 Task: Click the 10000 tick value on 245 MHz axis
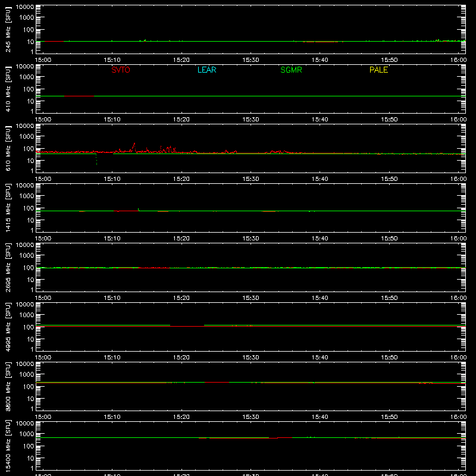coord(25,7)
